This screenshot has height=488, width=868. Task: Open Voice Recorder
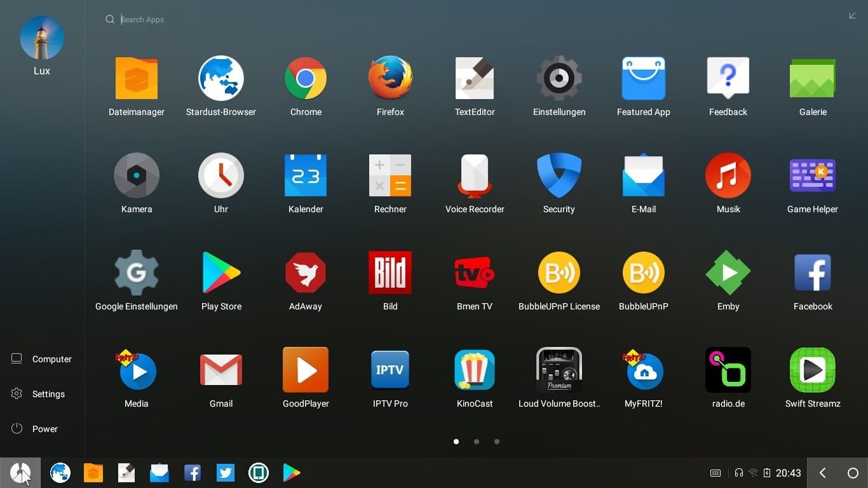475,175
